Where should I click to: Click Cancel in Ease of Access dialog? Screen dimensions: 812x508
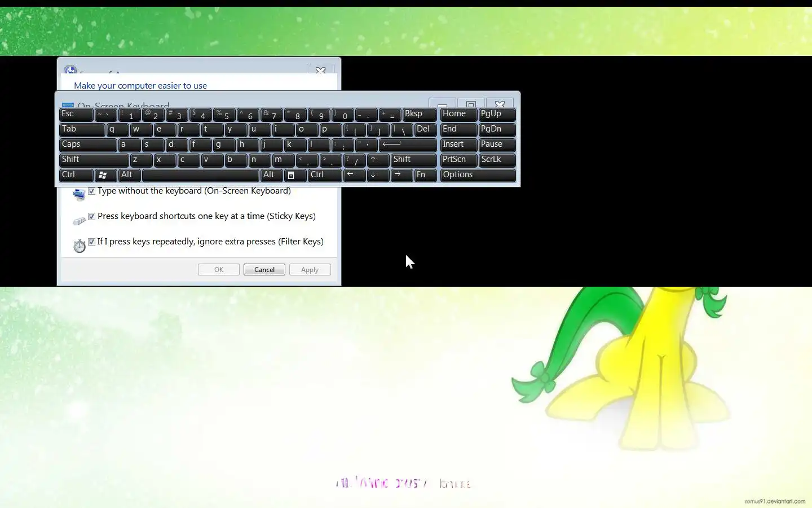pyautogui.click(x=264, y=270)
